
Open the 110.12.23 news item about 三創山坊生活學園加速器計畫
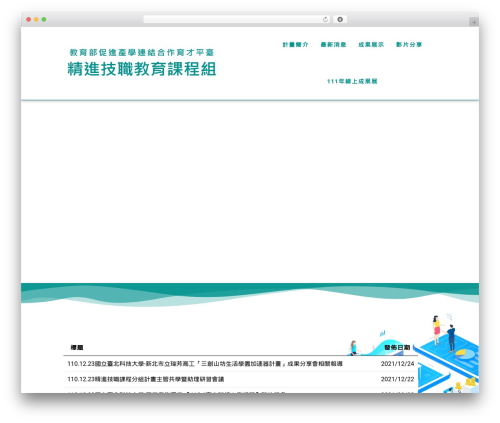(x=205, y=364)
